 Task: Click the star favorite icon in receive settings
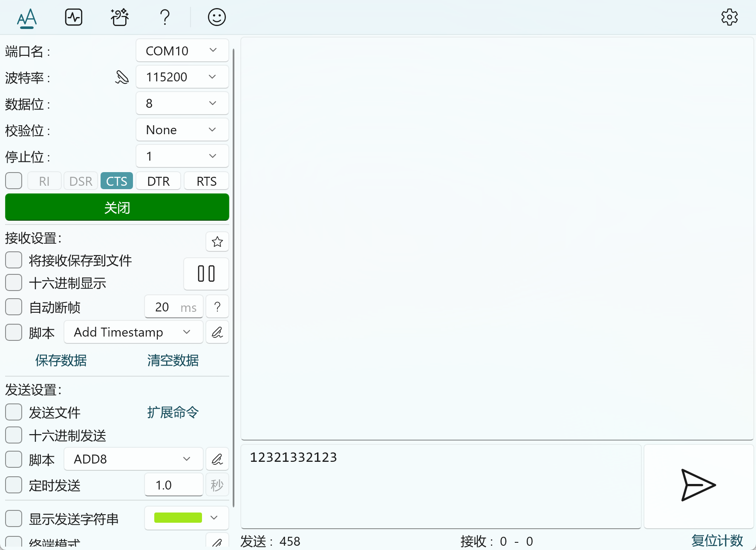click(x=217, y=242)
